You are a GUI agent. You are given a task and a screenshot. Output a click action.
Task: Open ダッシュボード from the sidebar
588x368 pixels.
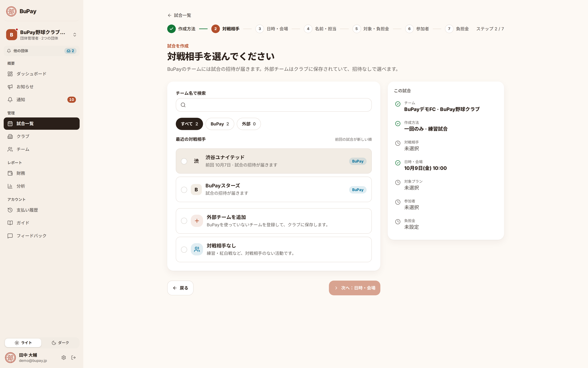[41, 74]
